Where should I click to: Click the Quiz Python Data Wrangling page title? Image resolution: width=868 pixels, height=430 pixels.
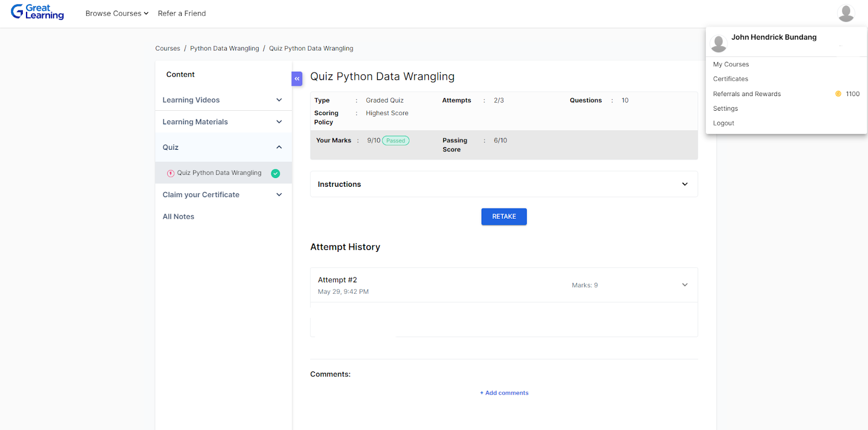[x=382, y=77]
